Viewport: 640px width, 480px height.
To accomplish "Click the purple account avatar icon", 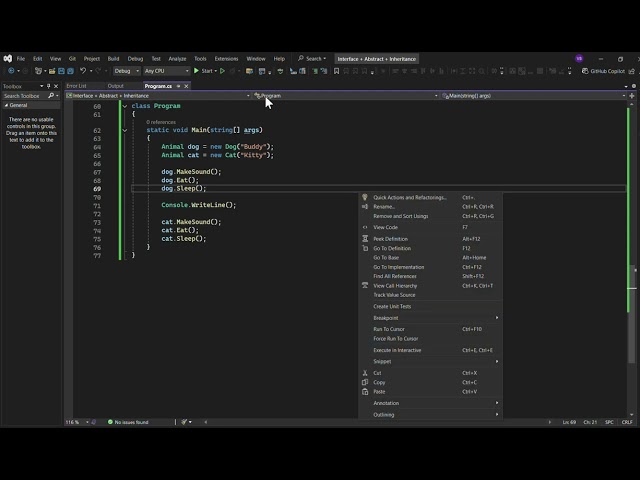I will coord(579,58).
